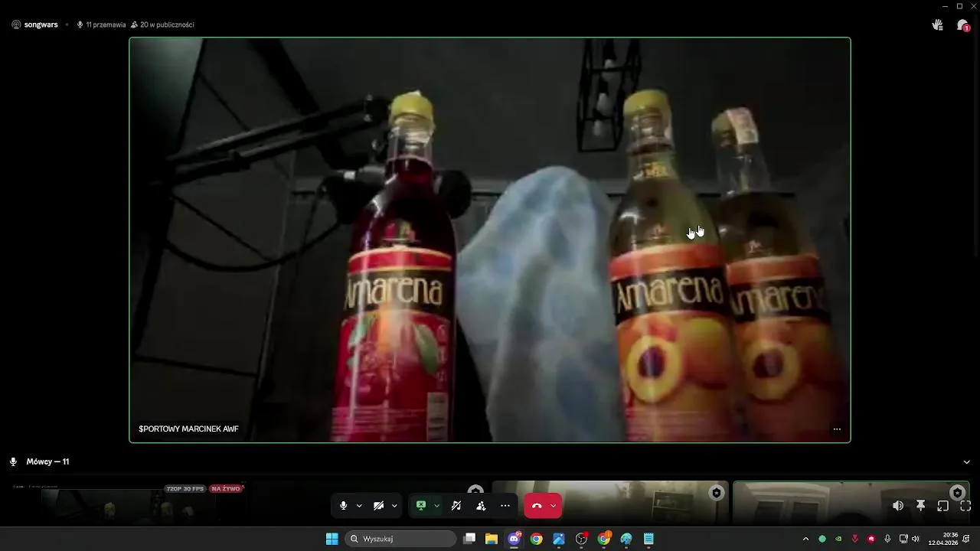This screenshot has height=551, width=980.
Task: Open system volume in tray
Action: coord(915,539)
